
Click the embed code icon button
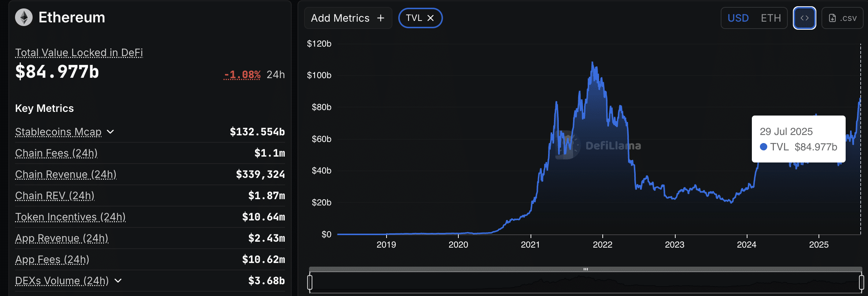tap(804, 18)
